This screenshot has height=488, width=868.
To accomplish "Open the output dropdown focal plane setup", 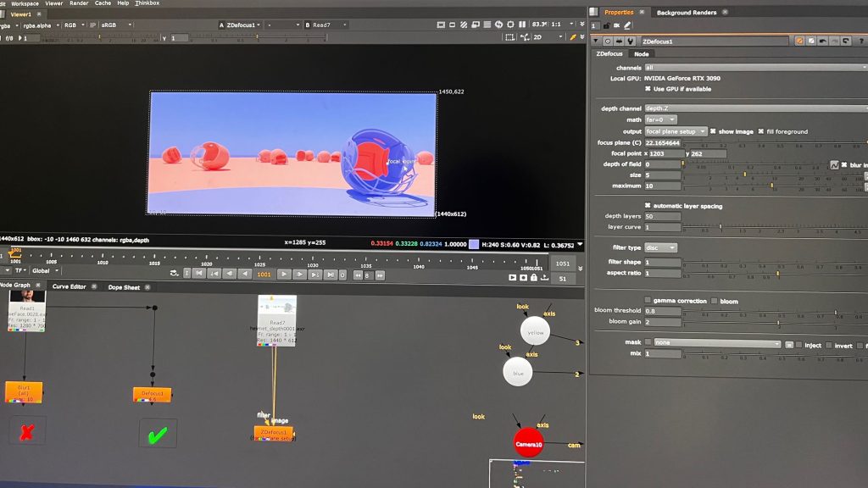I will [x=676, y=131].
